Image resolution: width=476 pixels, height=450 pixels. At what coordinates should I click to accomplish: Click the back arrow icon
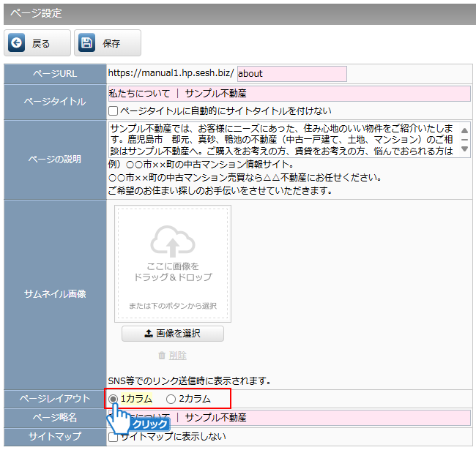point(17,43)
